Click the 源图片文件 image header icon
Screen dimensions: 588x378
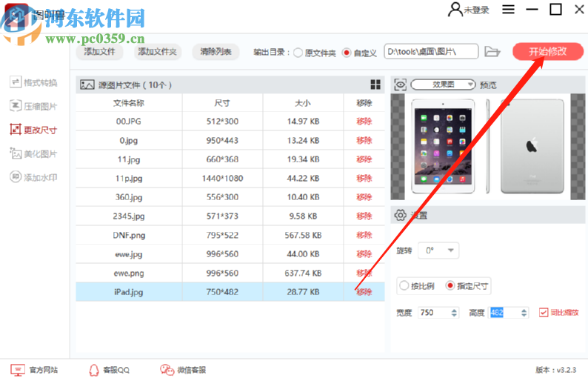point(87,84)
